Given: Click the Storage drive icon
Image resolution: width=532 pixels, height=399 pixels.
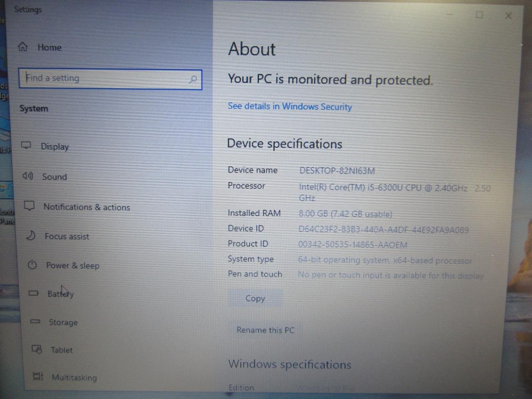Looking at the screenshot, I should 35,321.
